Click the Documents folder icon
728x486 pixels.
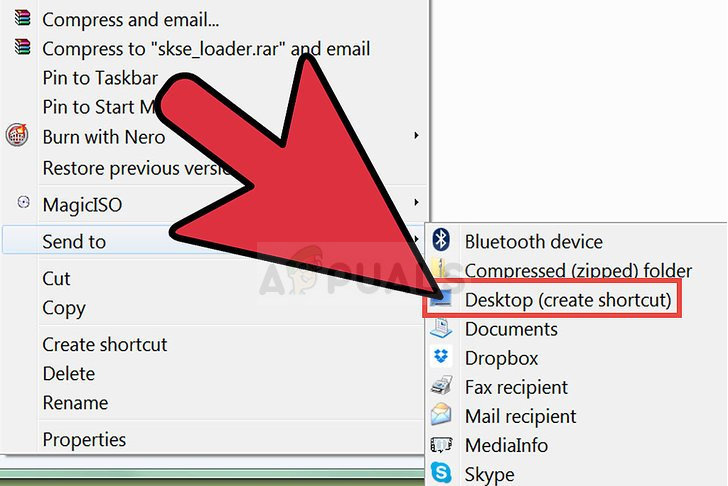(x=441, y=328)
